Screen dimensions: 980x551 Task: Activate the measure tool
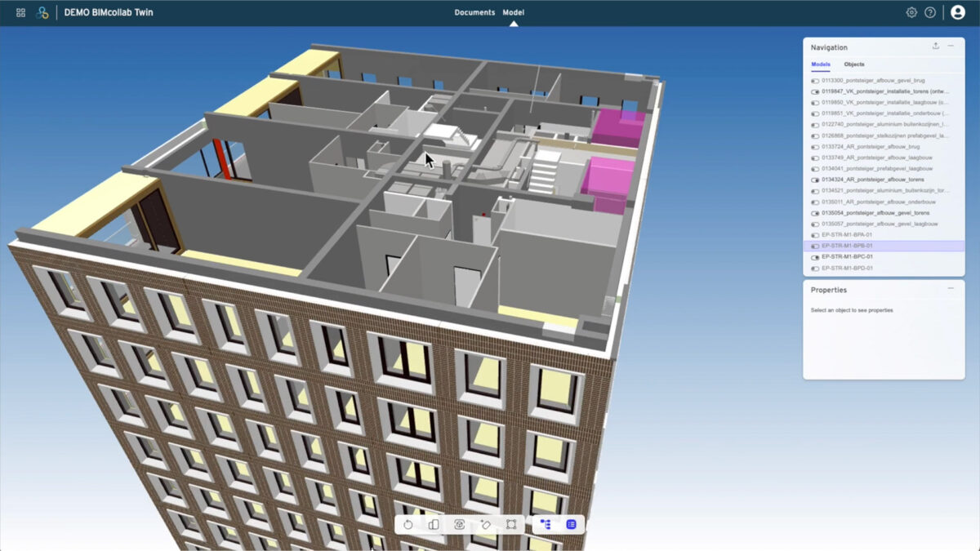click(487, 525)
